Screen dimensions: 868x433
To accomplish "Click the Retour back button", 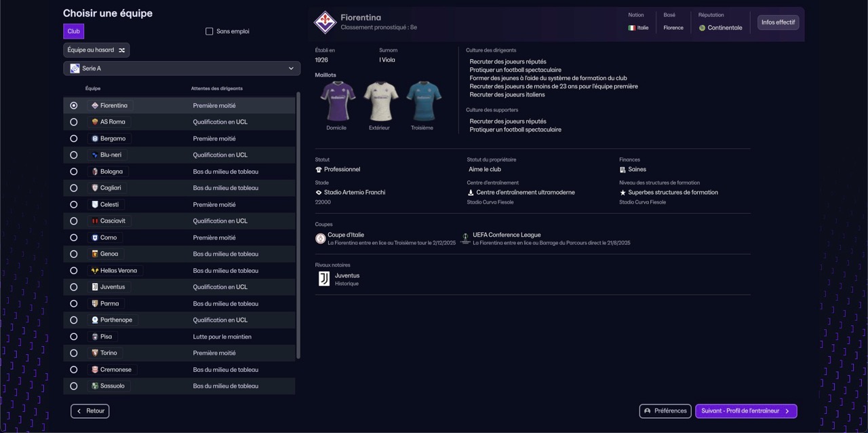I will tap(90, 411).
